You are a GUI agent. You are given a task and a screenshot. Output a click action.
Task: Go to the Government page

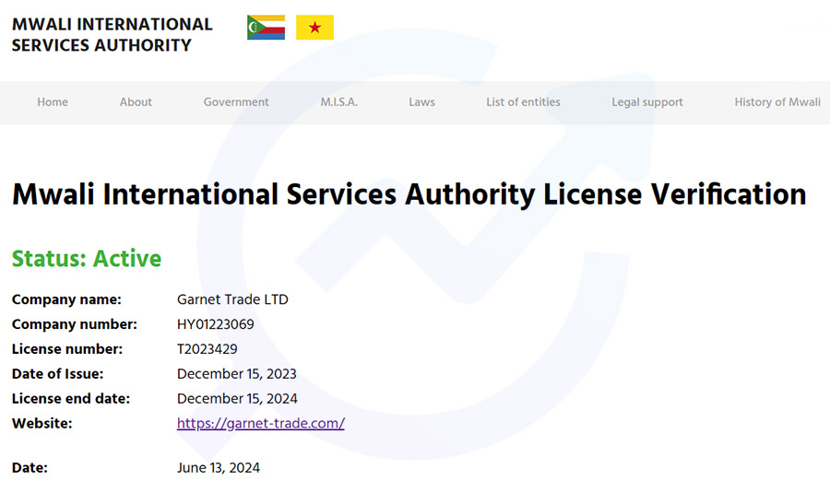[236, 102]
